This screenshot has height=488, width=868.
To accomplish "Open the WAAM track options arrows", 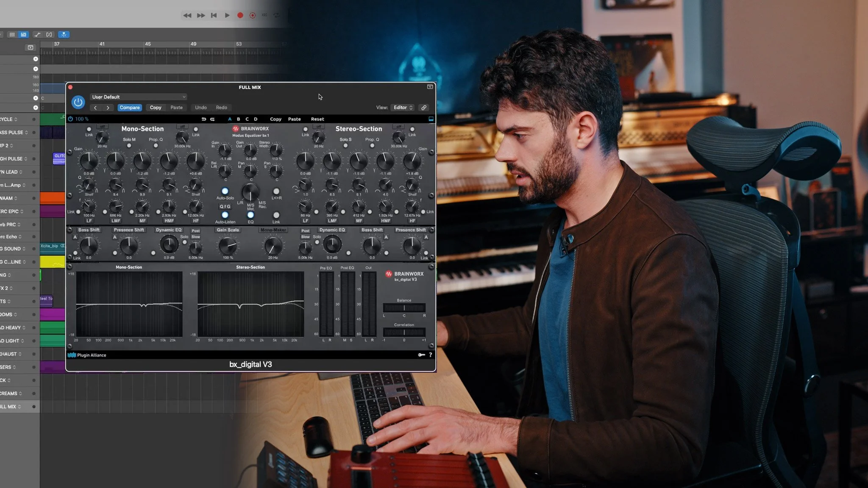I will coord(16,198).
